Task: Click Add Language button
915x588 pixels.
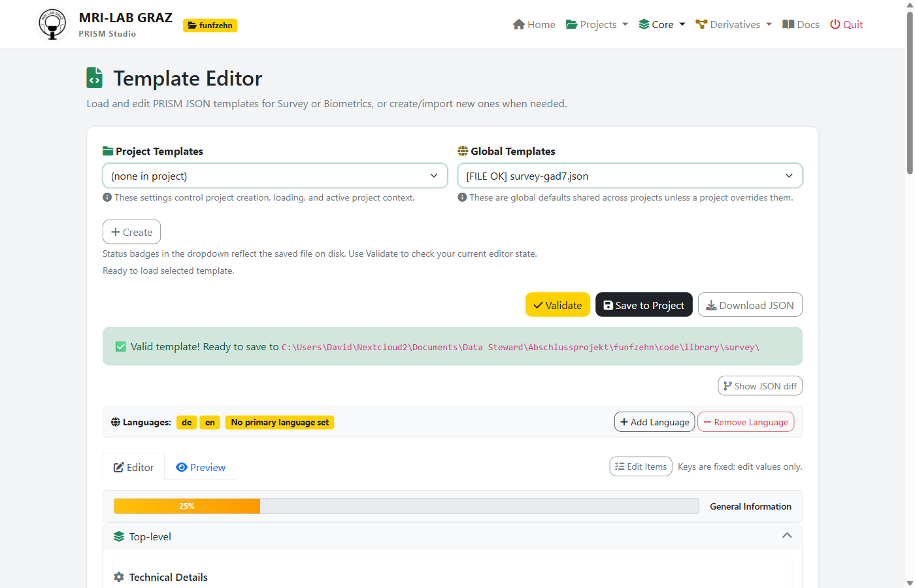Action: click(x=654, y=422)
